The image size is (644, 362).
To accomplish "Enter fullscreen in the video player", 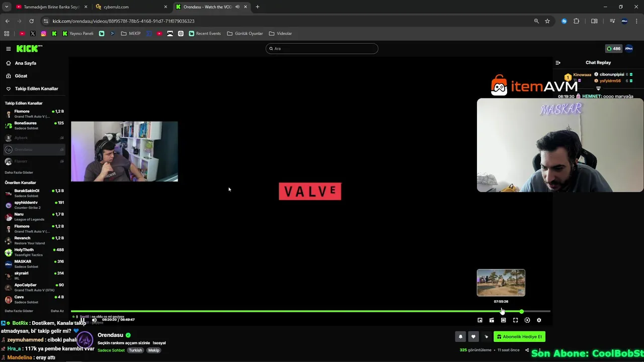I will tap(515, 320).
